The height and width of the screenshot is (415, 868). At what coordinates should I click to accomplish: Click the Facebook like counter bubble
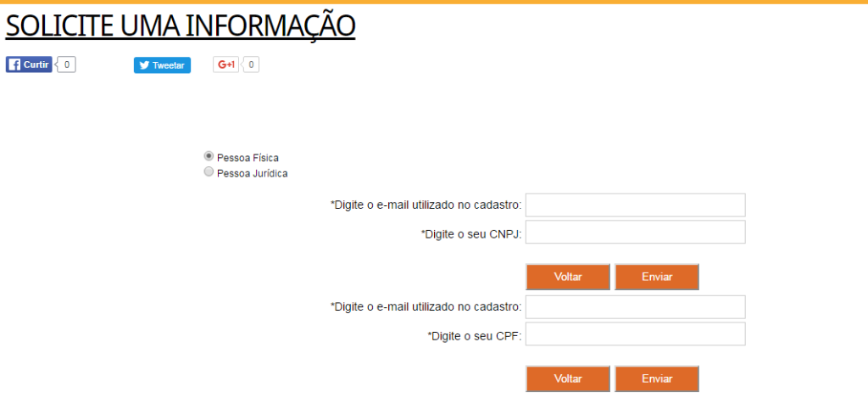point(67,64)
